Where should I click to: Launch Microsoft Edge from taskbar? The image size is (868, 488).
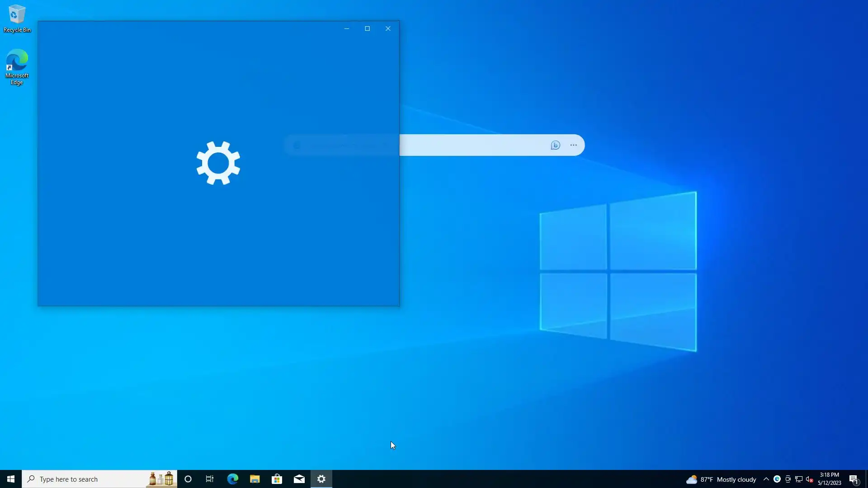[x=232, y=479]
